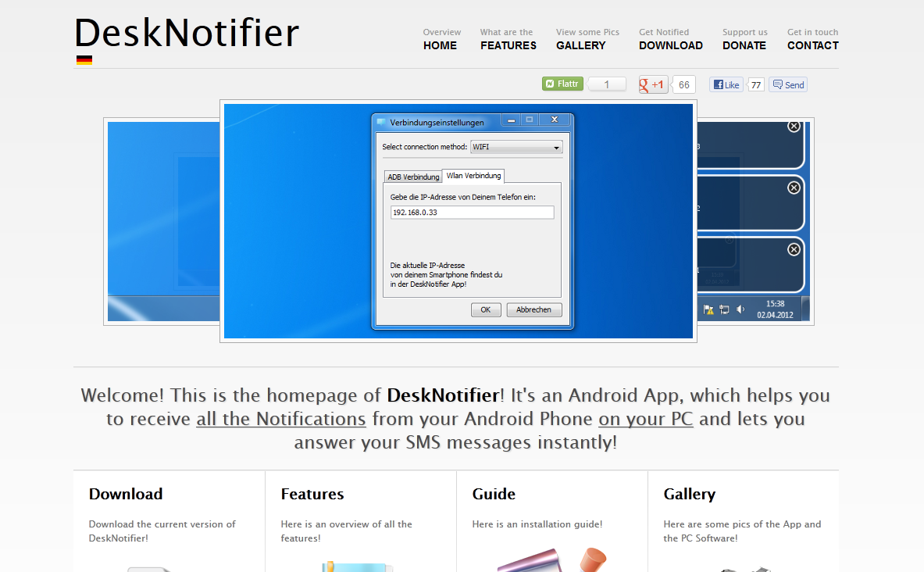Go to the FEATURES page
This screenshot has height=572, width=924.
pyautogui.click(x=508, y=45)
